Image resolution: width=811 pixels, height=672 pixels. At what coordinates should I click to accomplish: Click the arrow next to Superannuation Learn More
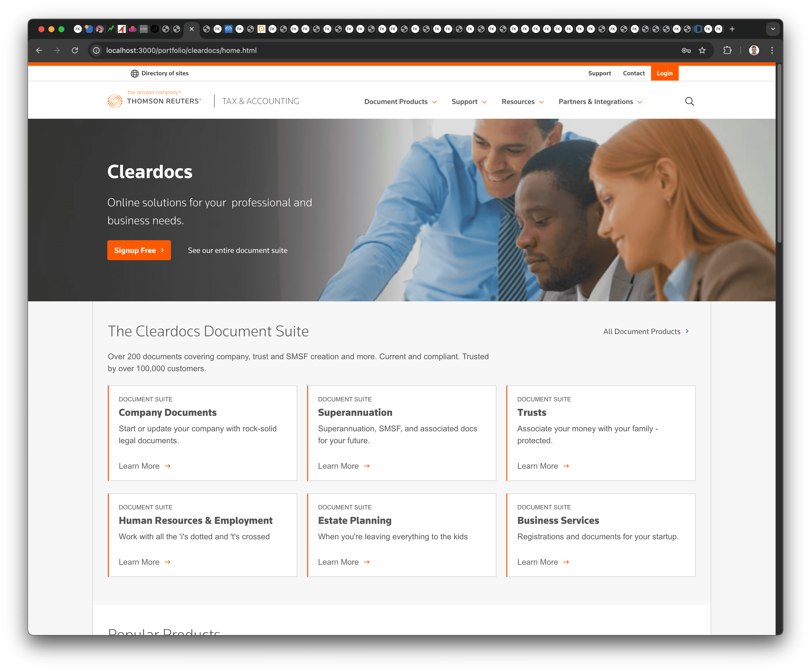[367, 466]
